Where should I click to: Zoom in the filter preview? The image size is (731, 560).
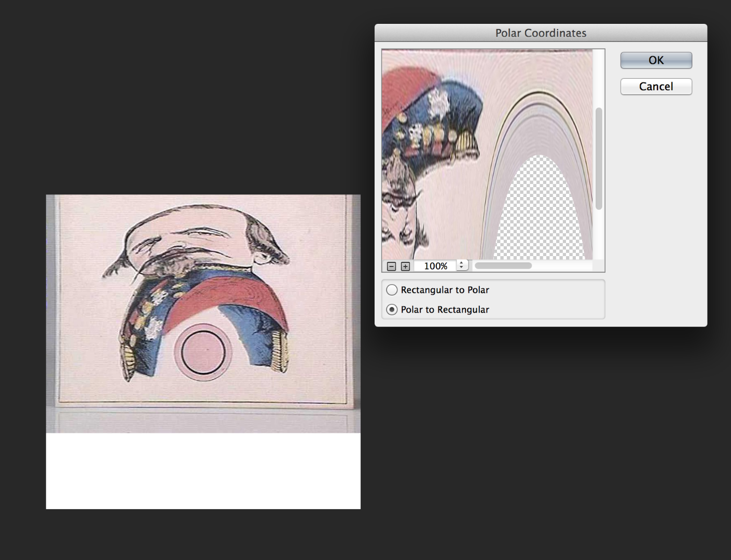coord(406,266)
